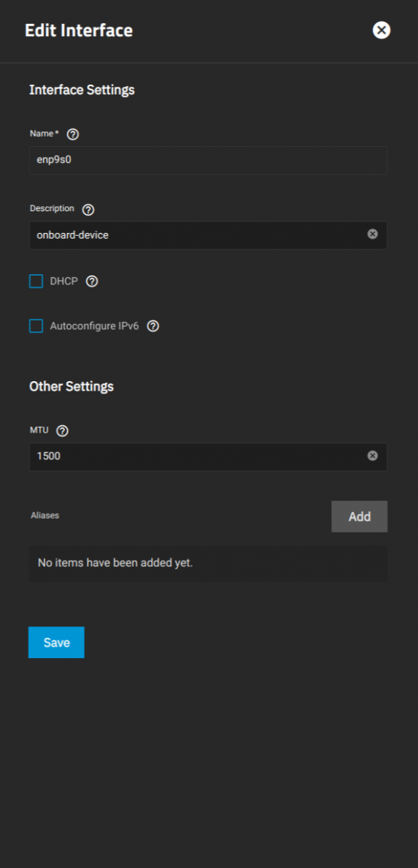The height and width of the screenshot is (868, 418).
Task: Show help for Description field
Action: (x=88, y=210)
